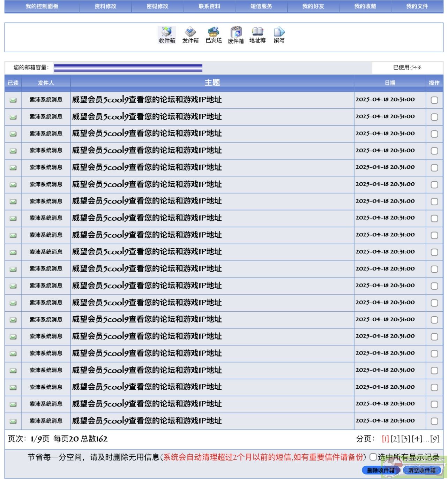Click the mailbox capacity usage bar
Screen dimensions: 448x479
[128, 68]
